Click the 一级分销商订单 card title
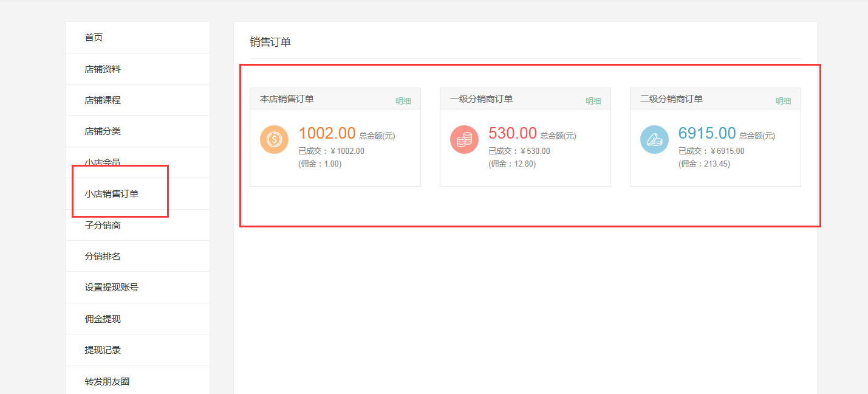Screen dimensions: 868x394 (x=481, y=98)
